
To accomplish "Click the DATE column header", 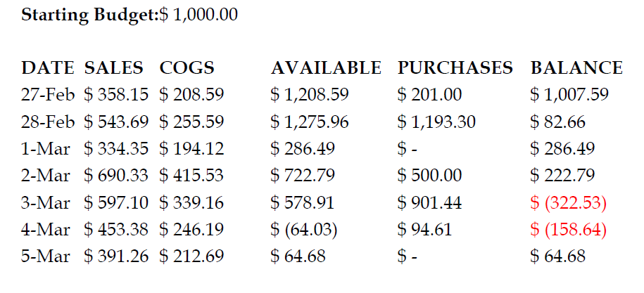I will coord(47,68).
